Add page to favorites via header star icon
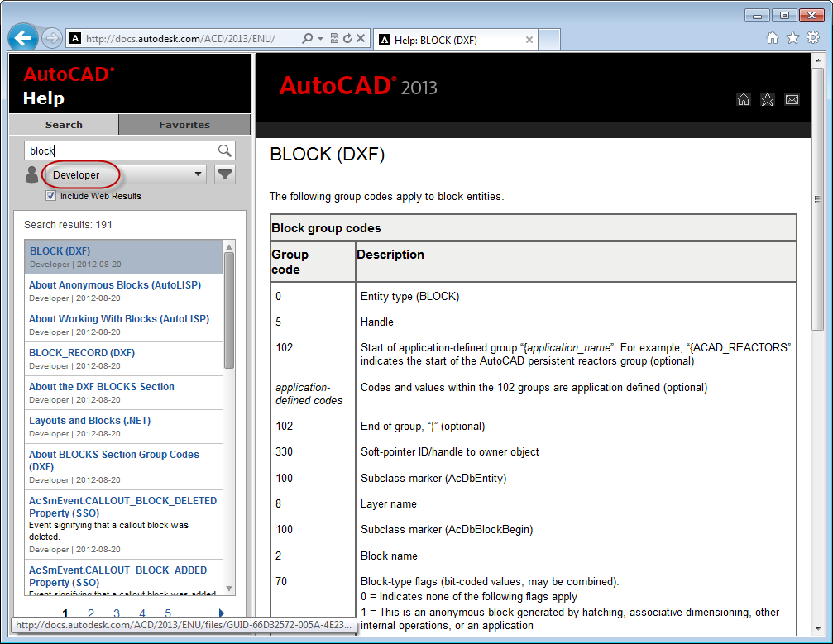The width and height of the screenshot is (833, 644). click(768, 100)
